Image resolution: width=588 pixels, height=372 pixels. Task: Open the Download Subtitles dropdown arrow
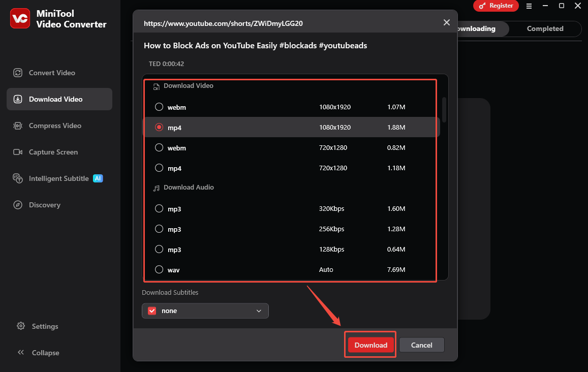coord(259,311)
